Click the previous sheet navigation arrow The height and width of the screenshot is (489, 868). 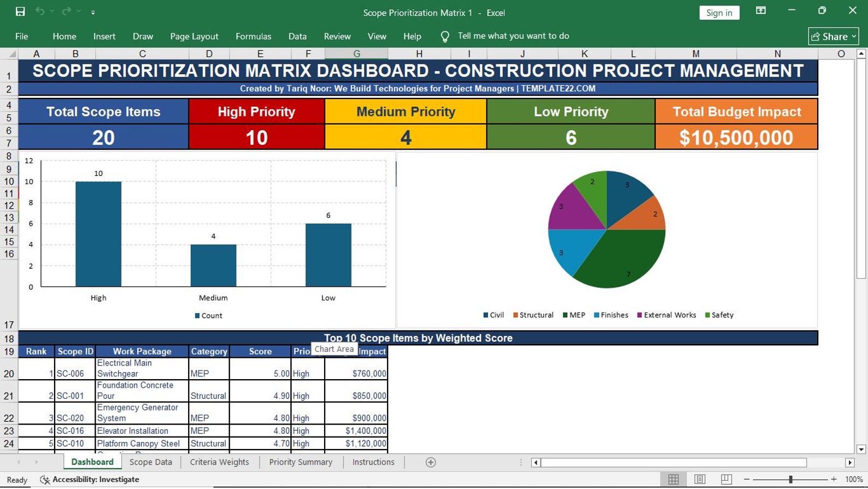19,462
